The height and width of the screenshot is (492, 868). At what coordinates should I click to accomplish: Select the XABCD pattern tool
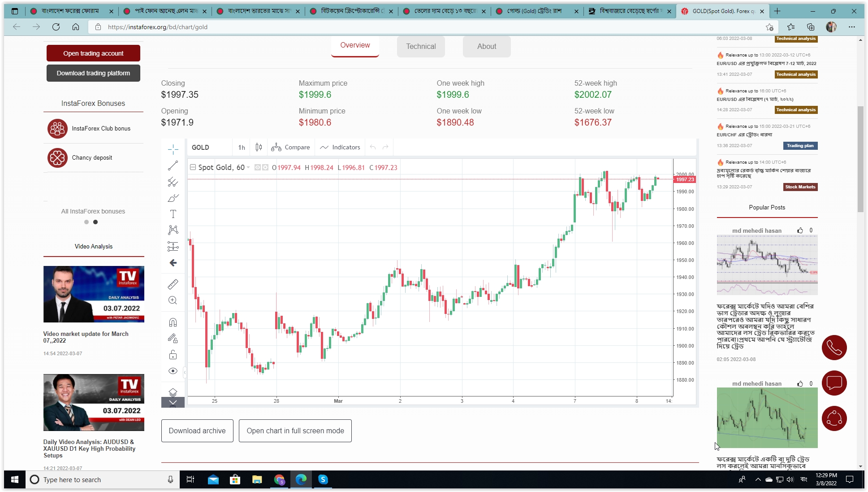[173, 230]
